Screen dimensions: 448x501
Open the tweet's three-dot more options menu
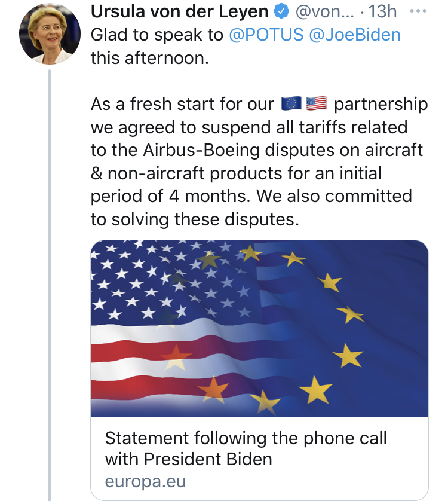[418, 11]
